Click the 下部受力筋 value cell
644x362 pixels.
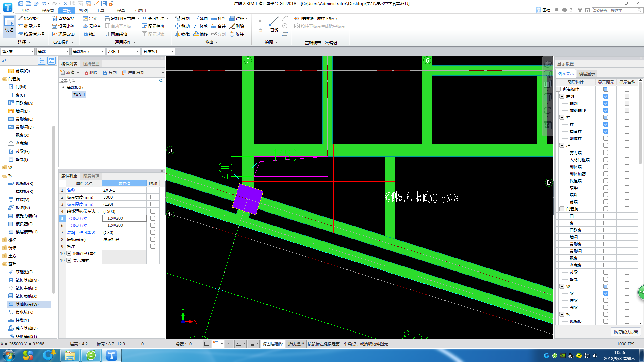coord(124,218)
